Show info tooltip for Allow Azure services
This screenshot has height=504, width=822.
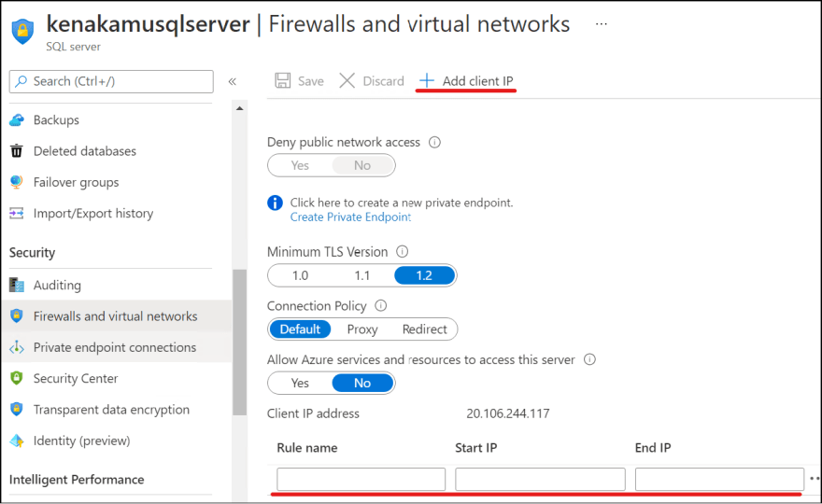pyautogui.click(x=589, y=359)
